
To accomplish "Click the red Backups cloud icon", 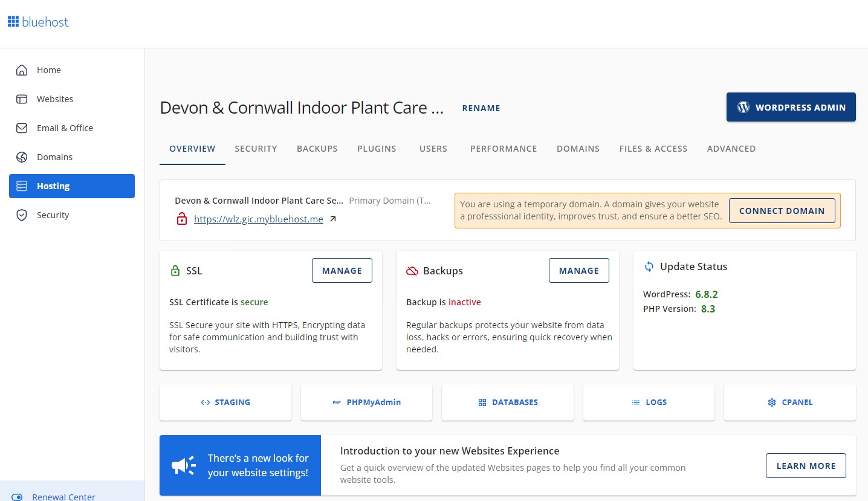I will (412, 271).
